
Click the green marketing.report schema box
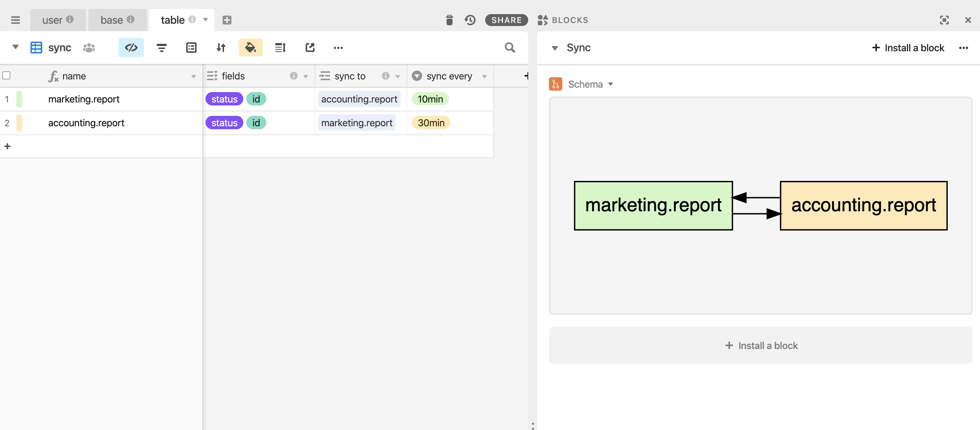[x=653, y=206]
